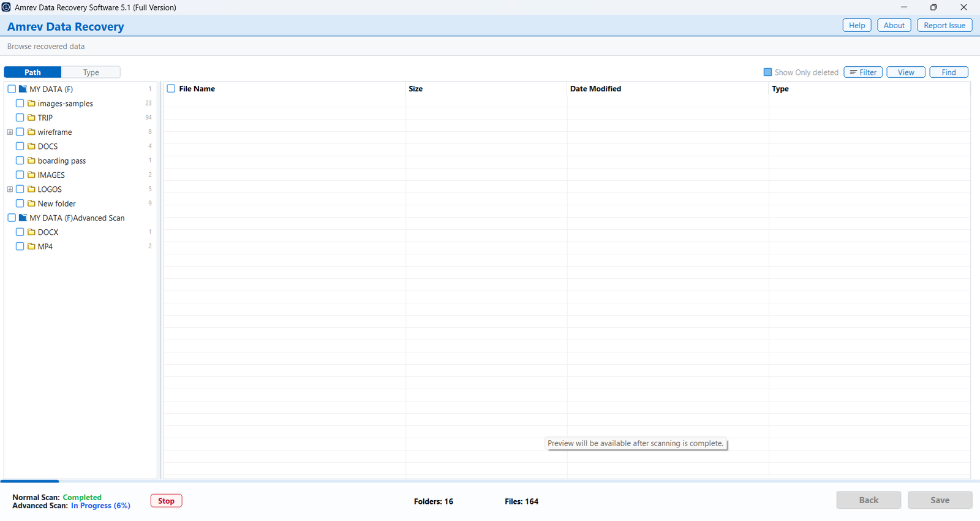Open the Filter options
Viewport: 980px width, 521px height.
click(x=863, y=72)
